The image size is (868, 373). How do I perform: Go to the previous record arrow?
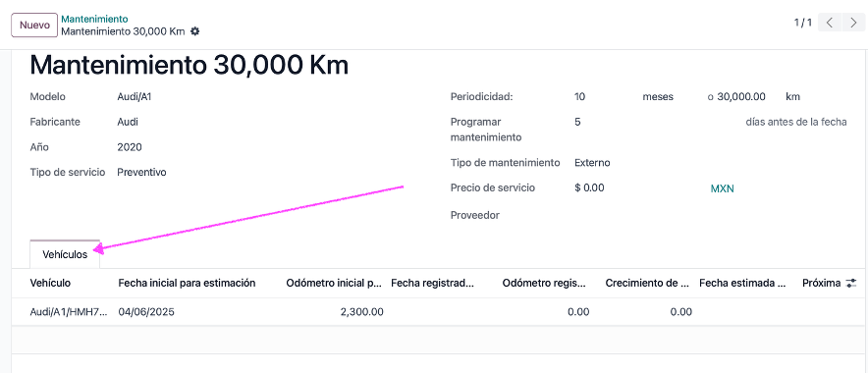(x=830, y=23)
